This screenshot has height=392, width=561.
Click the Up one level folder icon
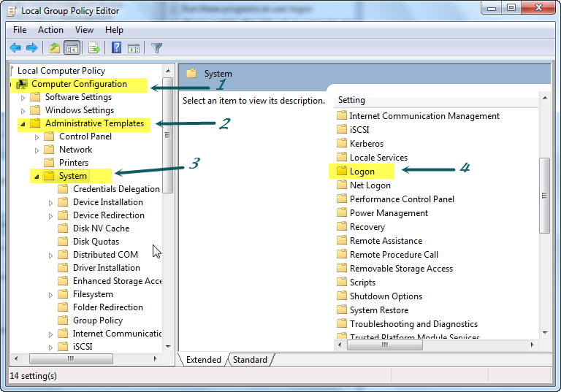point(55,47)
